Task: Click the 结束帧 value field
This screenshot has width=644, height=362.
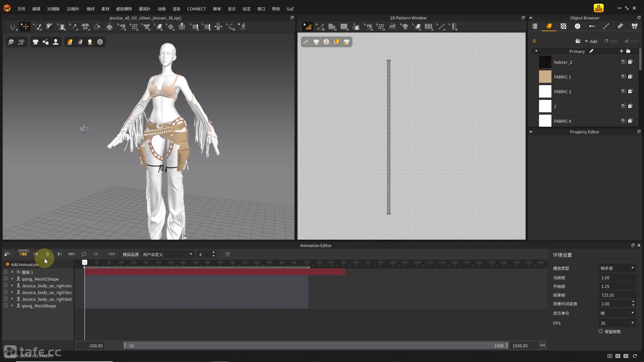Action: pos(616,295)
